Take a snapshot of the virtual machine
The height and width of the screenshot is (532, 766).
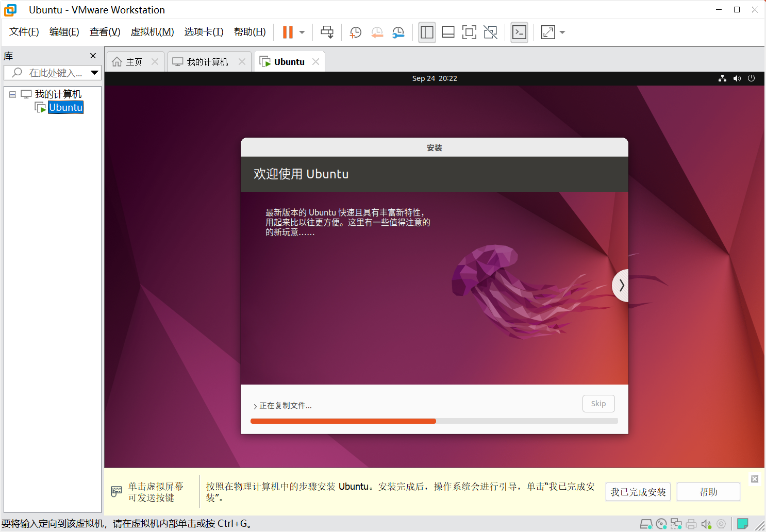click(356, 32)
